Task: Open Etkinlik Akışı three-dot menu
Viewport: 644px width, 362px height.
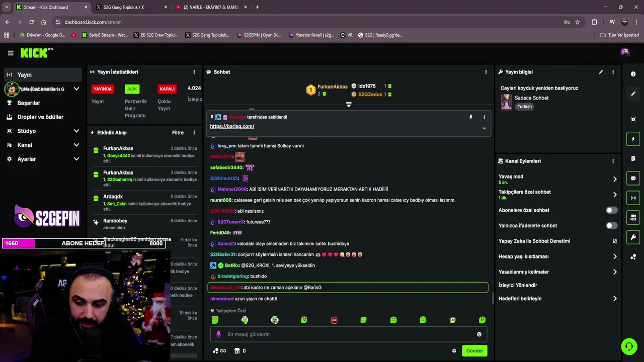Action: click(x=194, y=133)
